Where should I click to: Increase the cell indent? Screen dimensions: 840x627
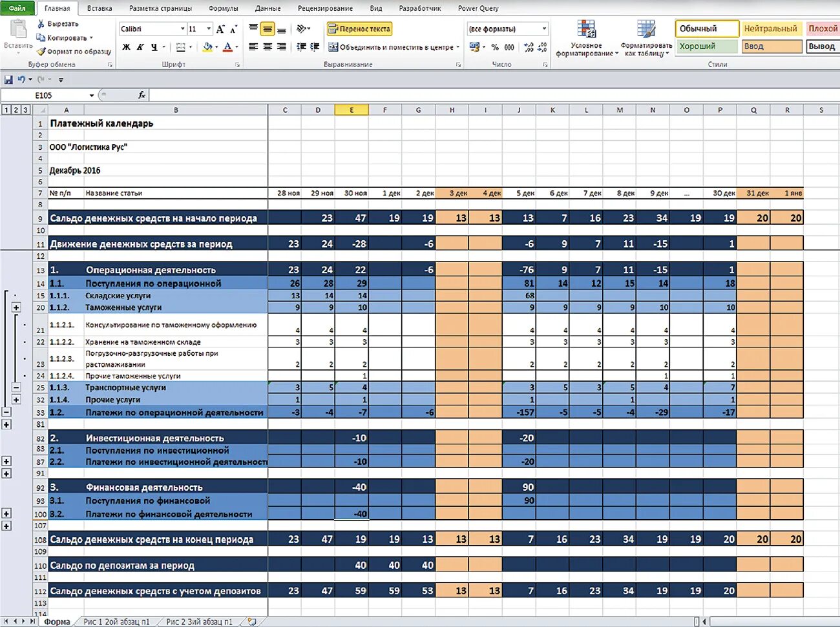(315, 47)
